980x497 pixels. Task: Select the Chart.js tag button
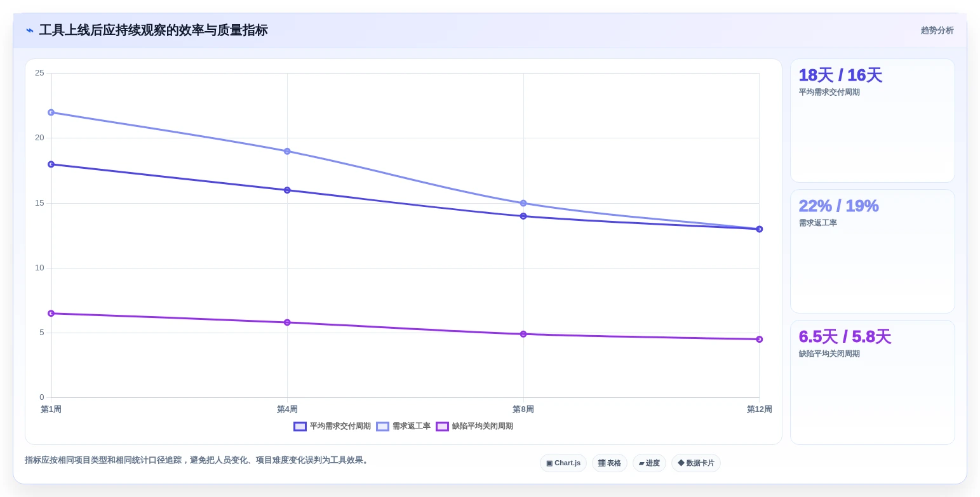tap(563, 463)
